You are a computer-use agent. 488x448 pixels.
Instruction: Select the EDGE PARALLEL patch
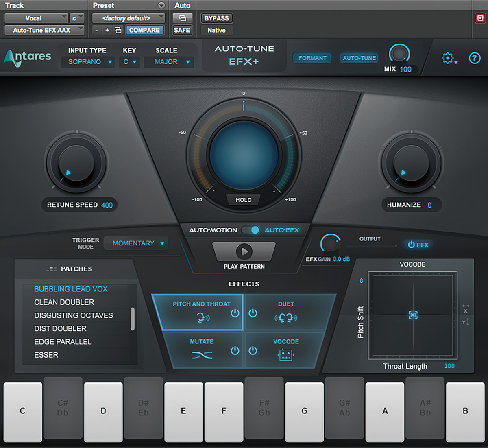63,342
